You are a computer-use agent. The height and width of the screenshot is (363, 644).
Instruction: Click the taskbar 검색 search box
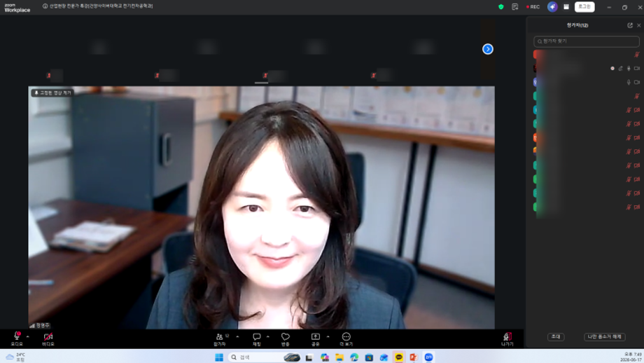(x=265, y=357)
